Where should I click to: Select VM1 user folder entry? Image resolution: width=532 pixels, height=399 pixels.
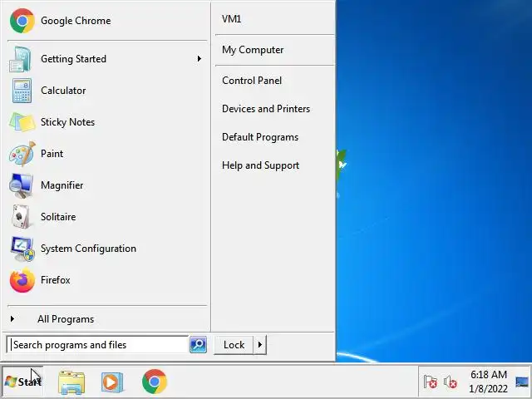click(232, 18)
